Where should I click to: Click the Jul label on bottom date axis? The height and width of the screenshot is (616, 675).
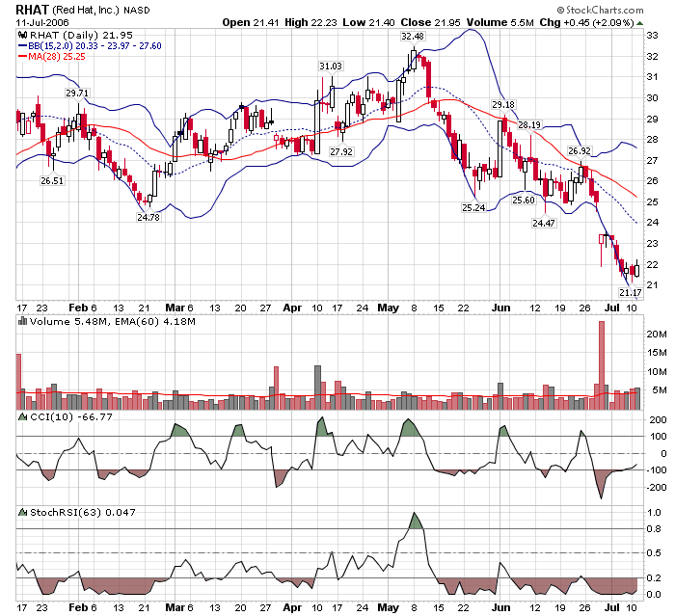point(611,607)
